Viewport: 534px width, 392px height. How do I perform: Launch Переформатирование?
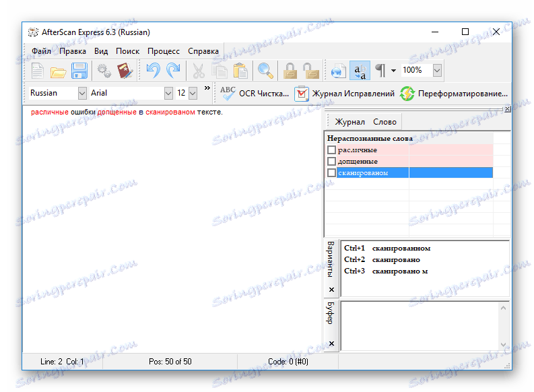[x=454, y=94]
